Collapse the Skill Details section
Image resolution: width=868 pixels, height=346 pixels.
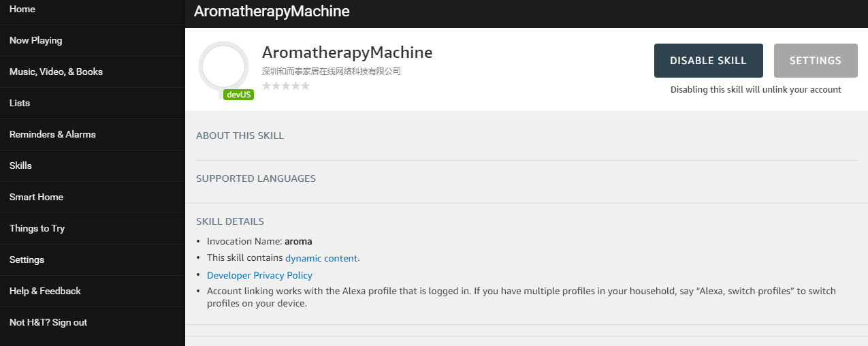(230, 221)
